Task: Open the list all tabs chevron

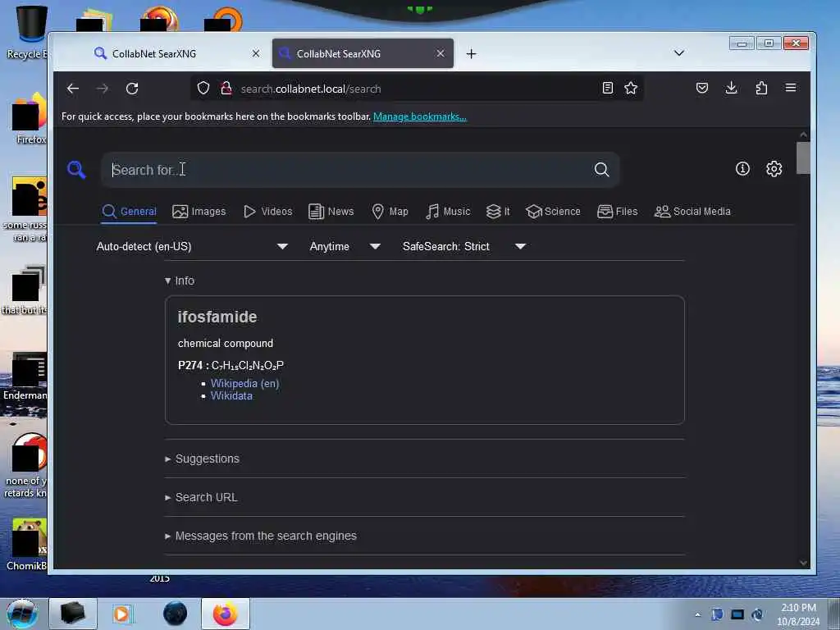Action: (x=678, y=53)
